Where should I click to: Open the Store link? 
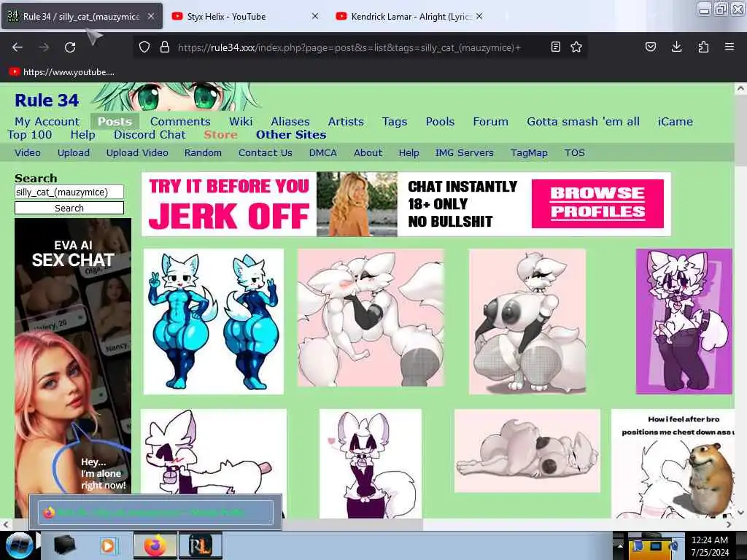pos(220,135)
